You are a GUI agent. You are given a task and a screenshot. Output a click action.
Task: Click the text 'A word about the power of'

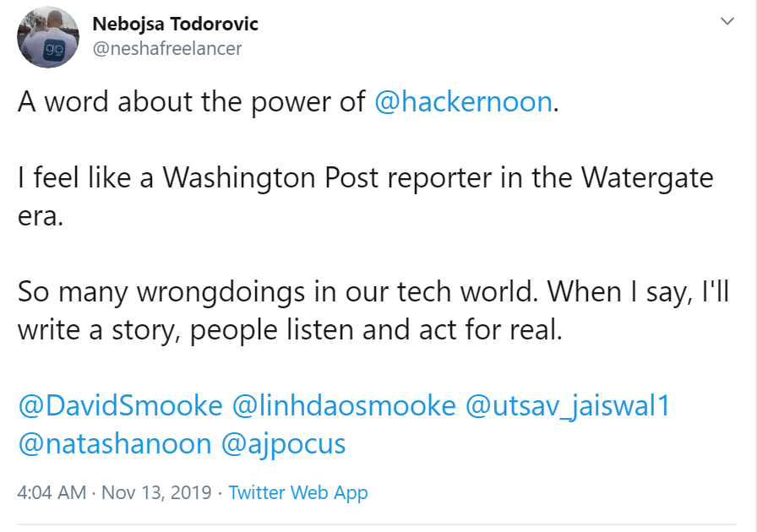click(192, 101)
